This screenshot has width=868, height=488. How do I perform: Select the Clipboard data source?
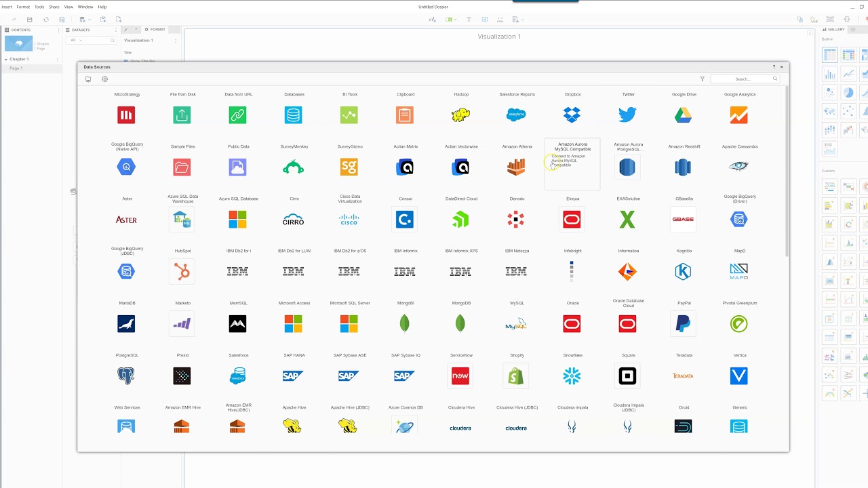pyautogui.click(x=405, y=115)
